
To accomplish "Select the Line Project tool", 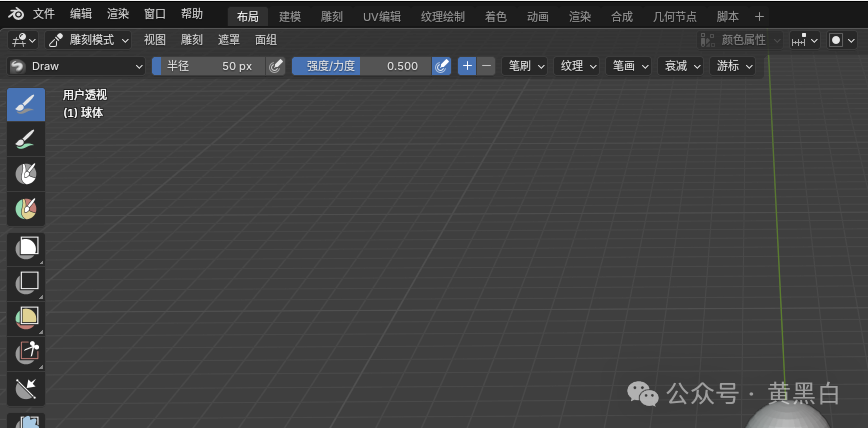I will coord(26,388).
